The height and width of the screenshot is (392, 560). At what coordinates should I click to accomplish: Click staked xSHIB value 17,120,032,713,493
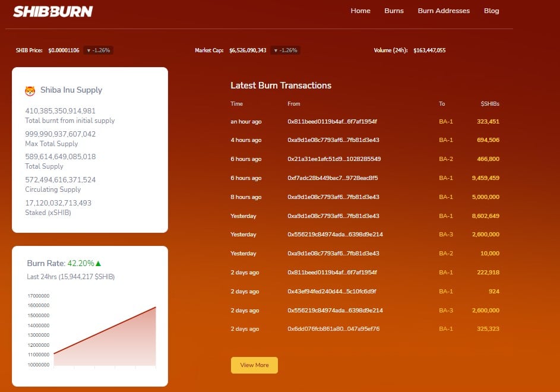[58, 203]
